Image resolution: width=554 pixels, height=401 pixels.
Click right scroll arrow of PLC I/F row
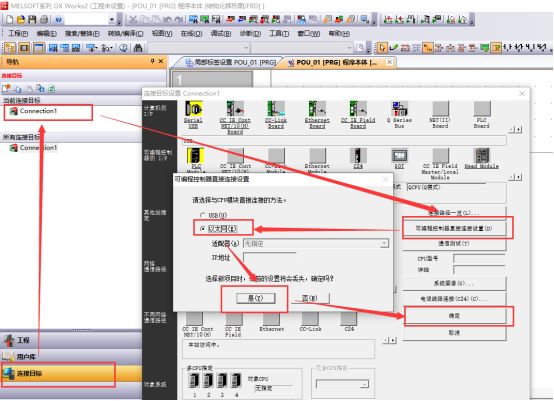[519, 177]
